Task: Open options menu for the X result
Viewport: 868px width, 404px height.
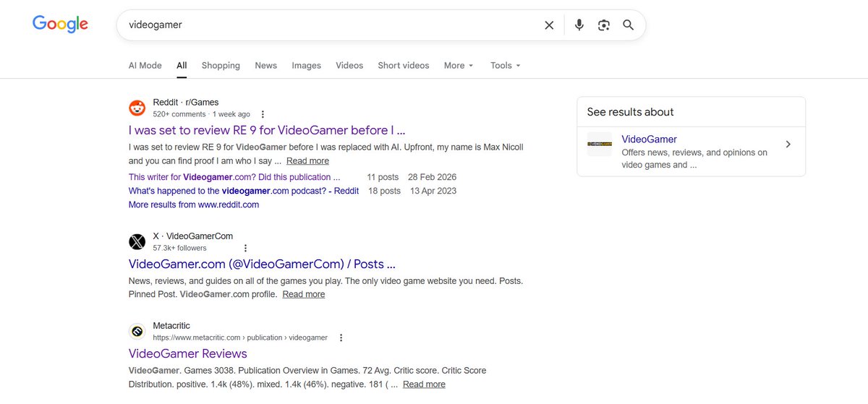Action: coord(245,248)
